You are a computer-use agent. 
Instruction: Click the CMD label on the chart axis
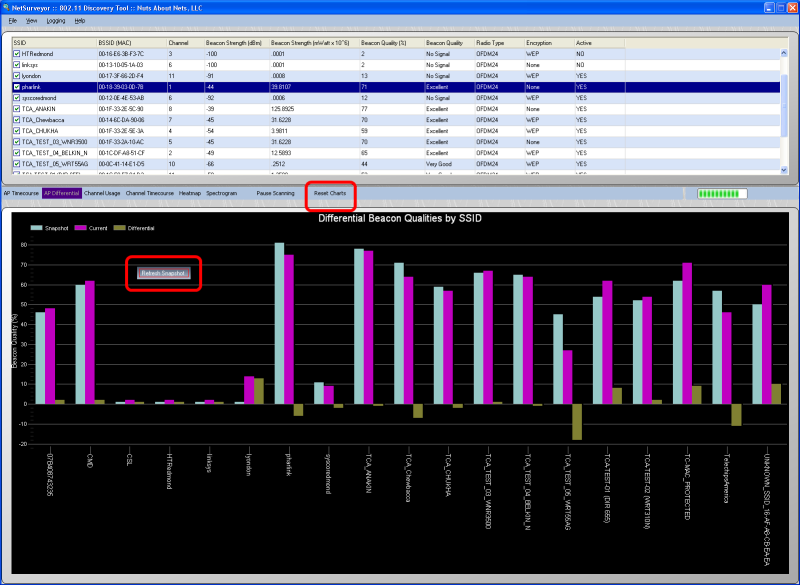tap(90, 460)
